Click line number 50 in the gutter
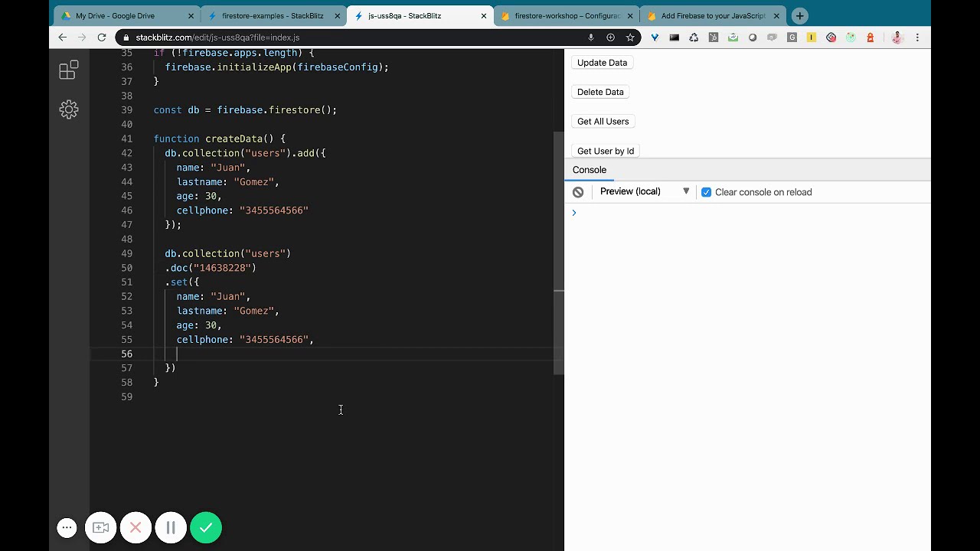This screenshot has width=980, height=551. pyautogui.click(x=126, y=268)
